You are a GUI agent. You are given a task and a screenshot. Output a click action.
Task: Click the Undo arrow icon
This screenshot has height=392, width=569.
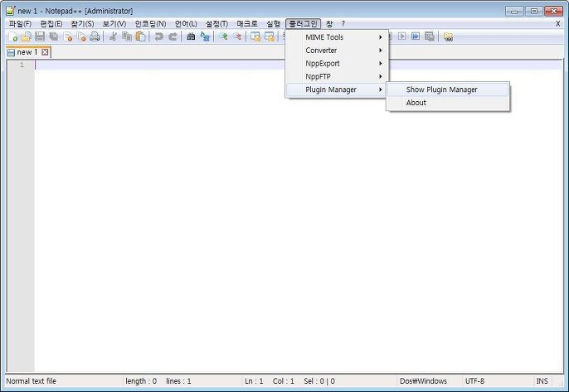tap(158, 36)
